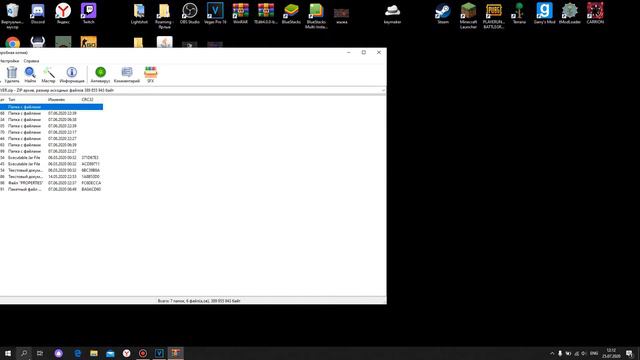Image resolution: width=640 pixels, height=360 pixels.
Task: Select the highlighted top folder row
Action: click(x=51, y=107)
